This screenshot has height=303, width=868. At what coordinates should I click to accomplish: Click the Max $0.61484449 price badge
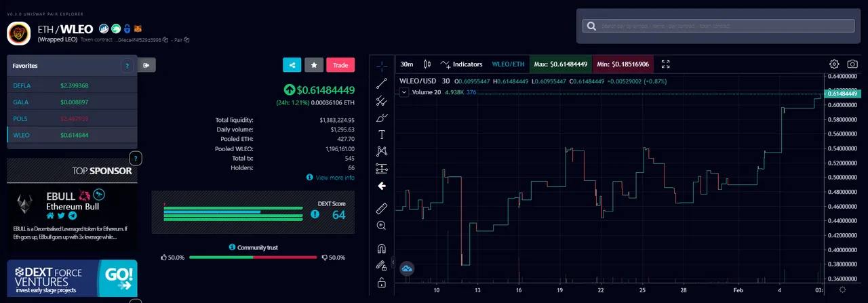[x=560, y=64]
